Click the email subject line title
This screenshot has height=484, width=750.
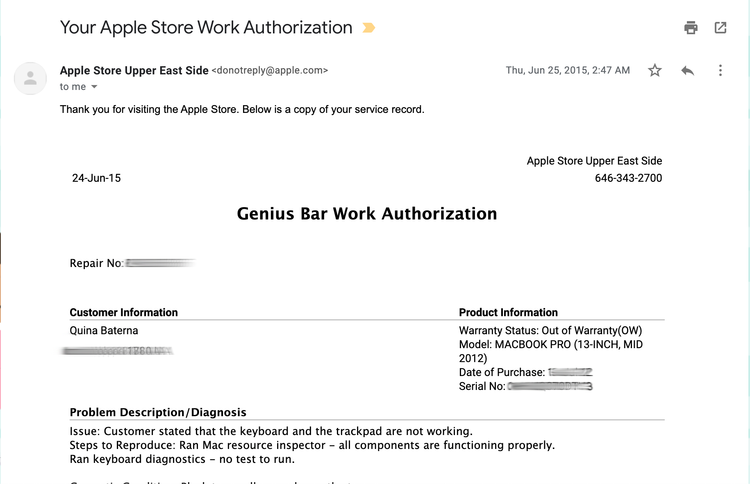tap(206, 27)
